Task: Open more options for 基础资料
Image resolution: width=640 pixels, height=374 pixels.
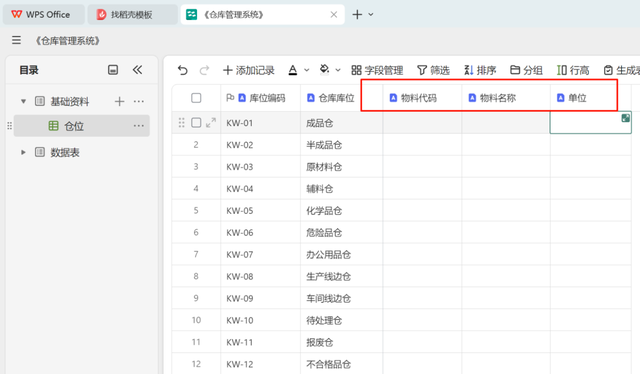Action: click(139, 101)
